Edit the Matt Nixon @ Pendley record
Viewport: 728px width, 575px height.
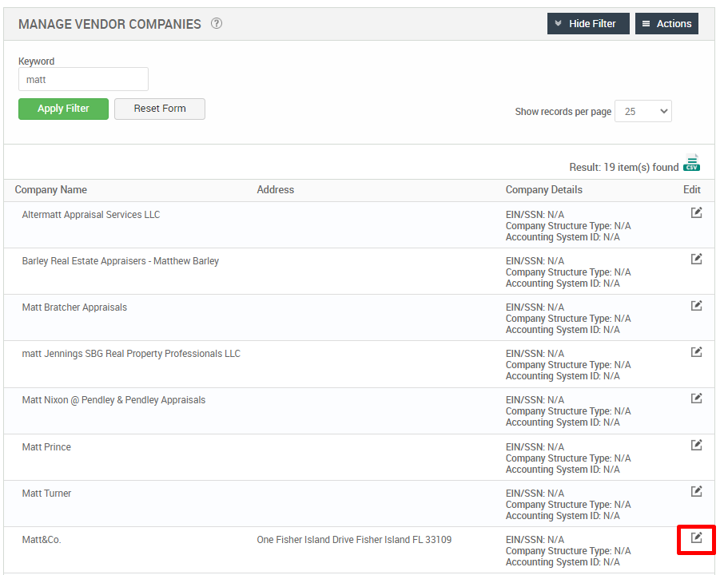coord(696,399)
